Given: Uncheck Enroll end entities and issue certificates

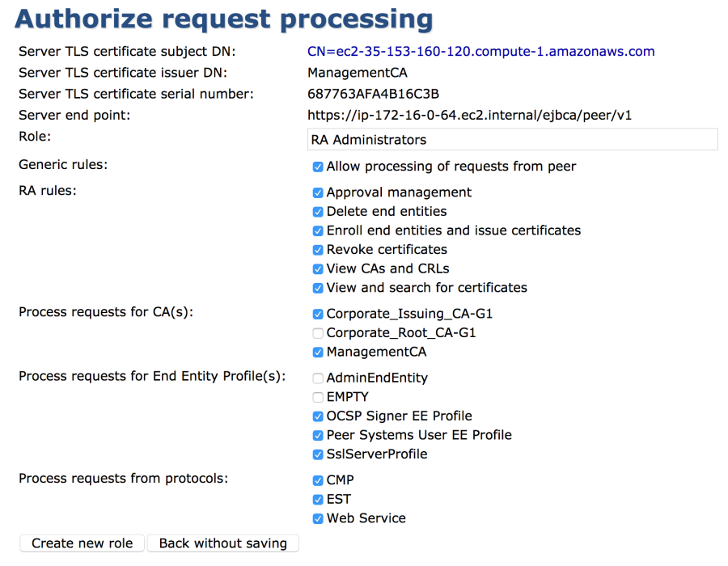Looking at the screenshot, I should (x=318, y=231).
